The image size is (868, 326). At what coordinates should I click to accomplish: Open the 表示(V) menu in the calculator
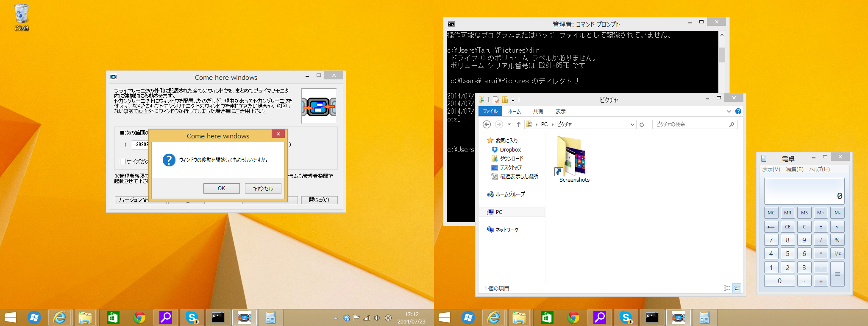click(771, 169)
